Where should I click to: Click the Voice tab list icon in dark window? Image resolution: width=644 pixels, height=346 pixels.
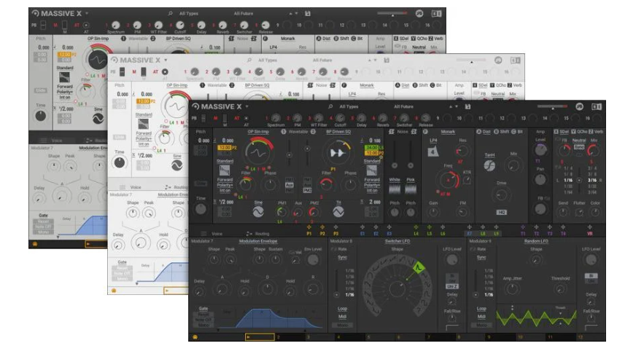coord(204,234)
